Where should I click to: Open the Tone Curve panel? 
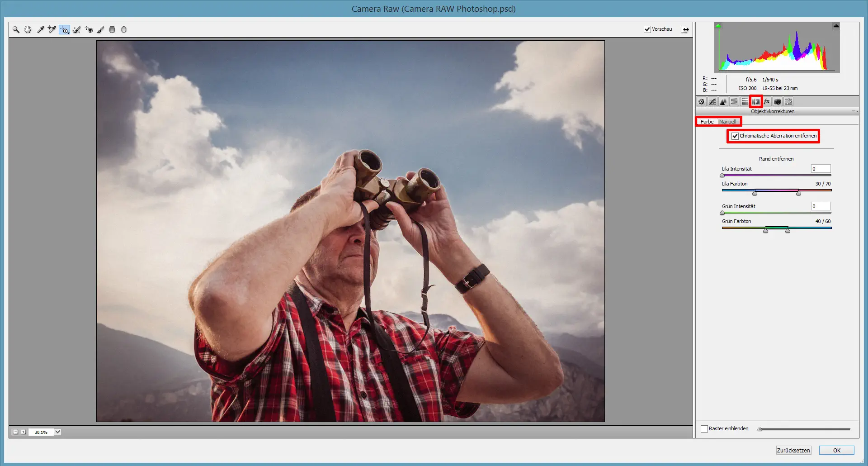712,101
